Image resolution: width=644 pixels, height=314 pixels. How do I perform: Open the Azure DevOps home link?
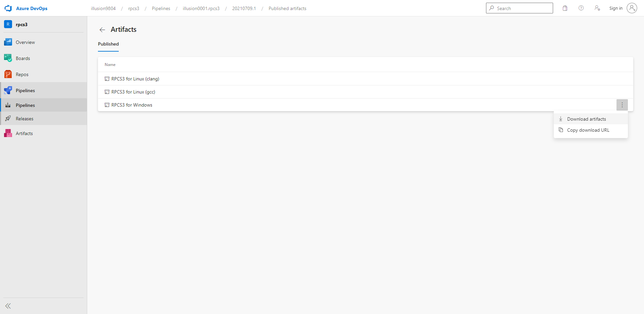(32, 8)
